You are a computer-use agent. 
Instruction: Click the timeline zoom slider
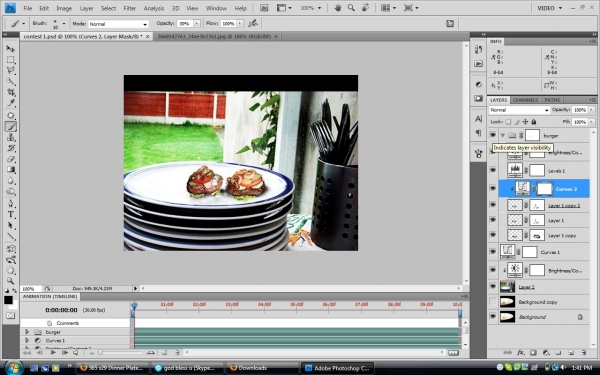tap(100, 352)
